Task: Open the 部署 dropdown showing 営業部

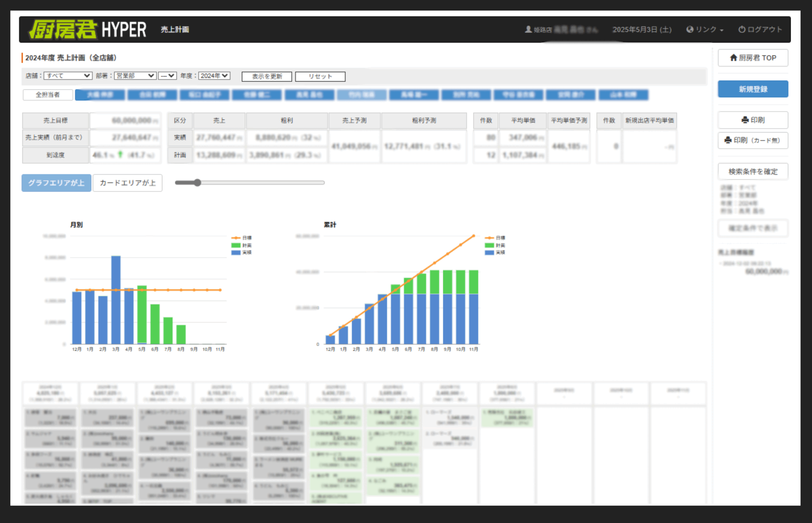Action: (135, 76)
